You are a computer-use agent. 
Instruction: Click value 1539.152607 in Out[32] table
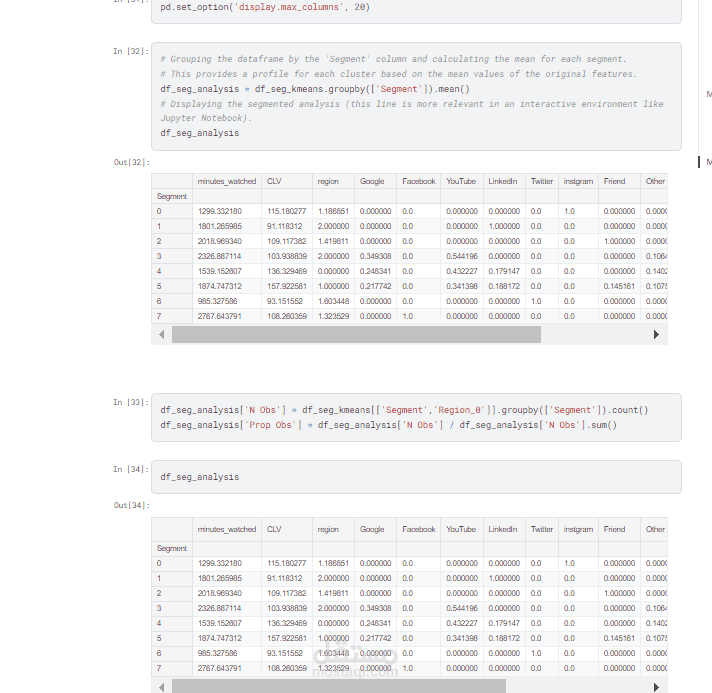pyautogui.click(x=220, y=271)
